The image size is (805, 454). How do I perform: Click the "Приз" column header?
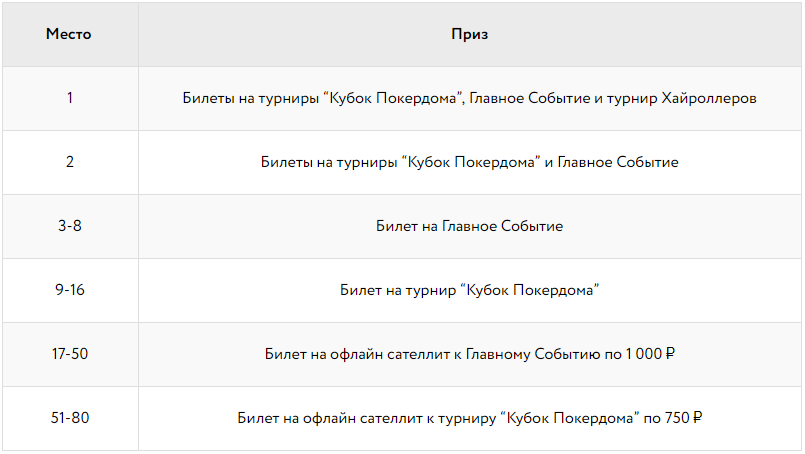click(469, 34)
